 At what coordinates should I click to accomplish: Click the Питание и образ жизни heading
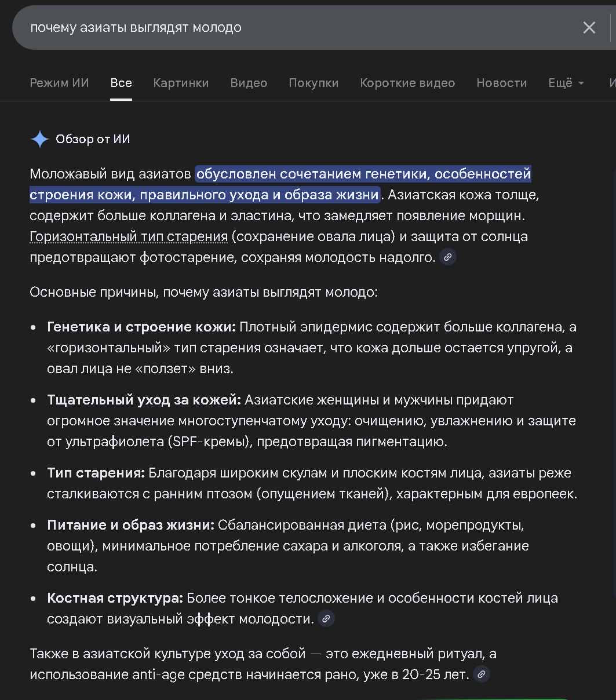pyautogui.click(x=131, y=525)
